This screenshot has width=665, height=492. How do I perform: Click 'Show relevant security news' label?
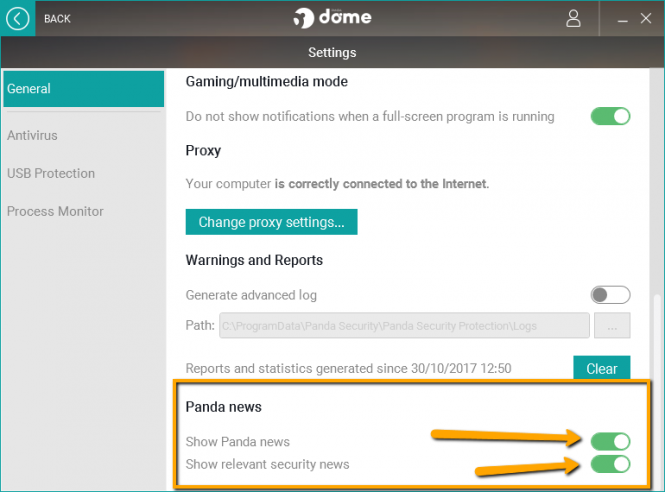pos(267,464)
